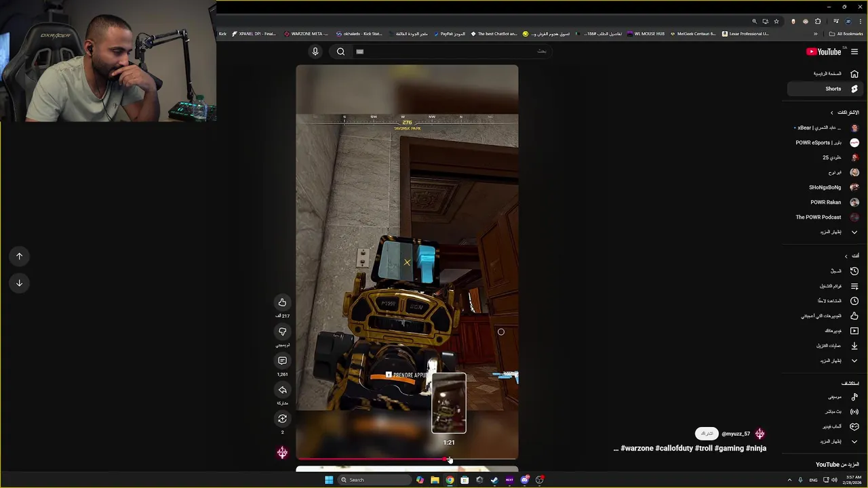Viewport: 868px width, 488px height.
Task: Expand show more under the 'You' section
Action: click(x=825, y=361)
